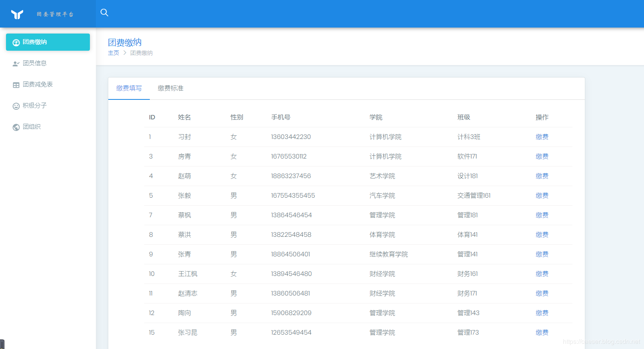Click the name cell 房青
Screen dimensions: 644x349
(185, 157)
